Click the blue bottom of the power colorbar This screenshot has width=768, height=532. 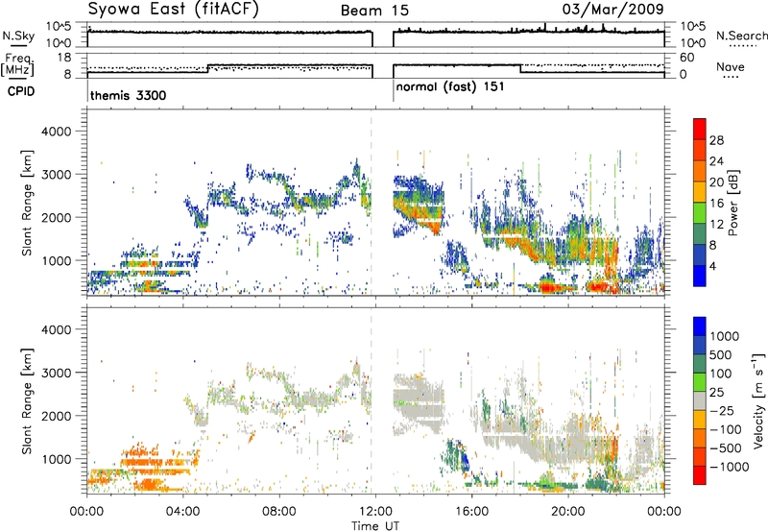(x=700, y=276)
